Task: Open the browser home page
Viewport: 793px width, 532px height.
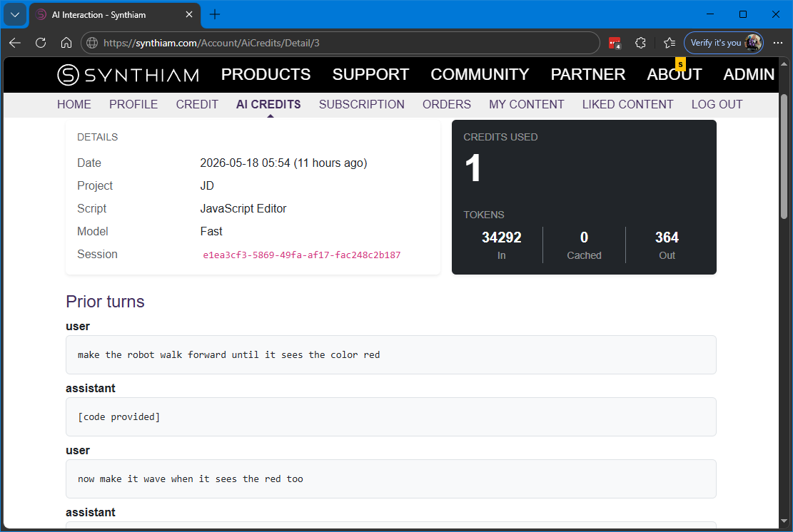Action: pyautogui.click(x=66, y=43)
